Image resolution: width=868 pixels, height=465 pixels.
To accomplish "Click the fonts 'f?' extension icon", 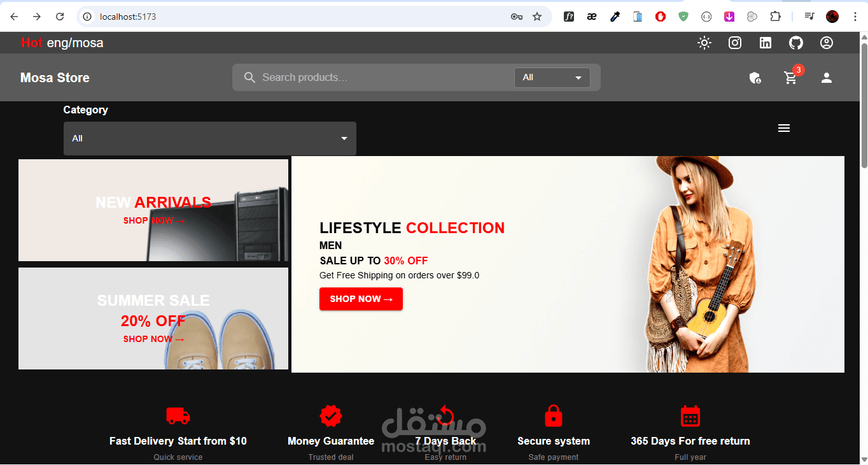I will click(569, 17).
